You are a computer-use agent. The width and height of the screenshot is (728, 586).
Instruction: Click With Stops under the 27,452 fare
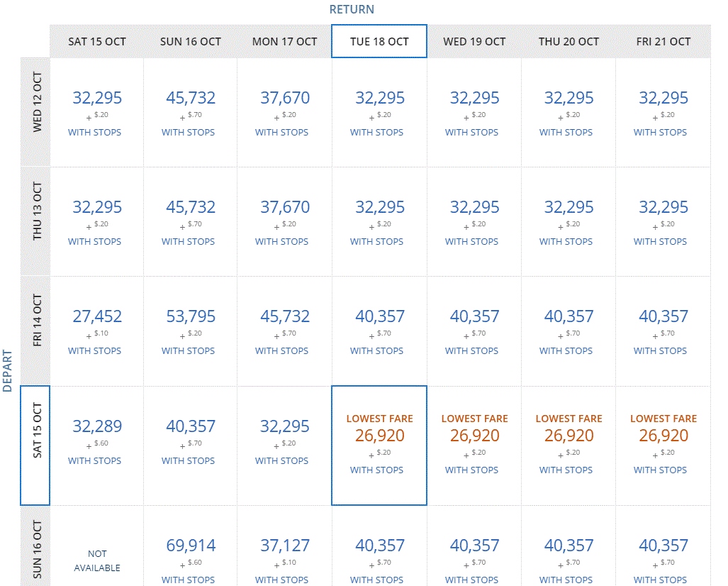(x=94, y=351)
